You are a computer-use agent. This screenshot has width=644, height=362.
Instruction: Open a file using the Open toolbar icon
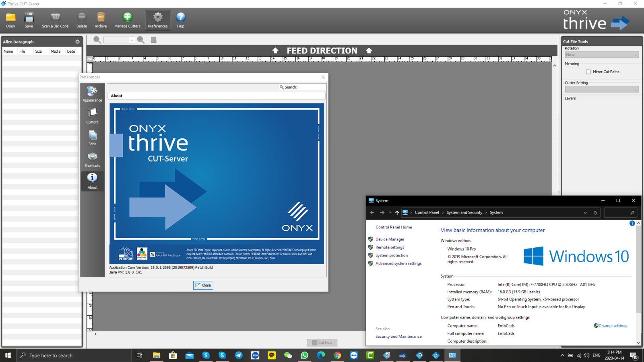(x=10, y=19)
